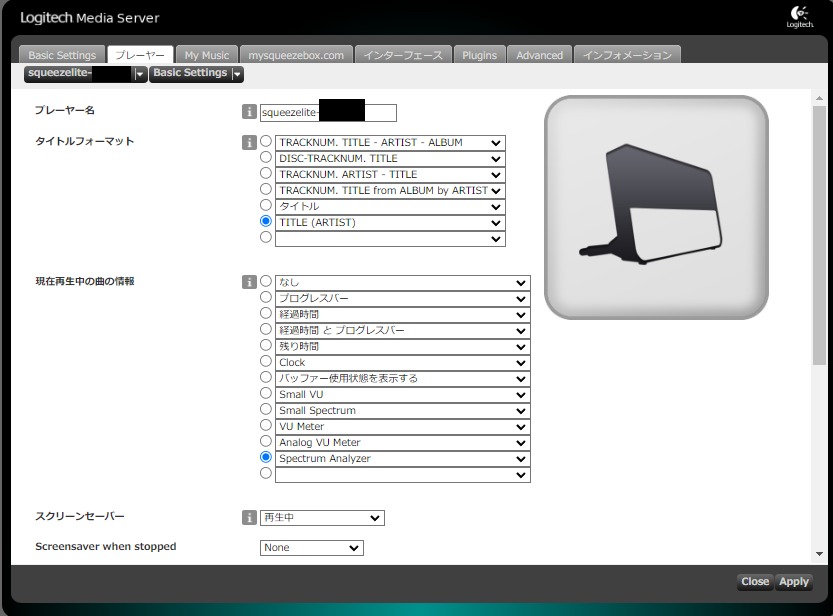The image size is (833, 616).
Task: Select the TRACKNUM. TITLE - ARTIST - ALBUM radio
Action: [x=266, y=141]
